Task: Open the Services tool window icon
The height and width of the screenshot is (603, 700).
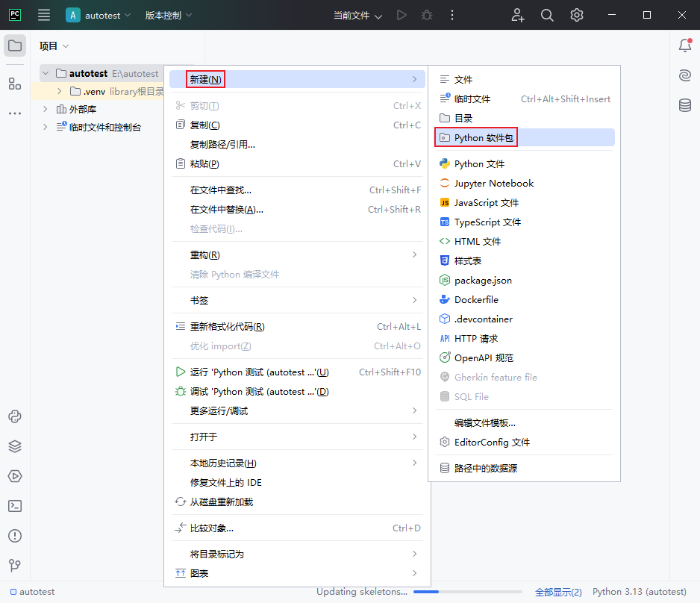Action: pos(15,476)
